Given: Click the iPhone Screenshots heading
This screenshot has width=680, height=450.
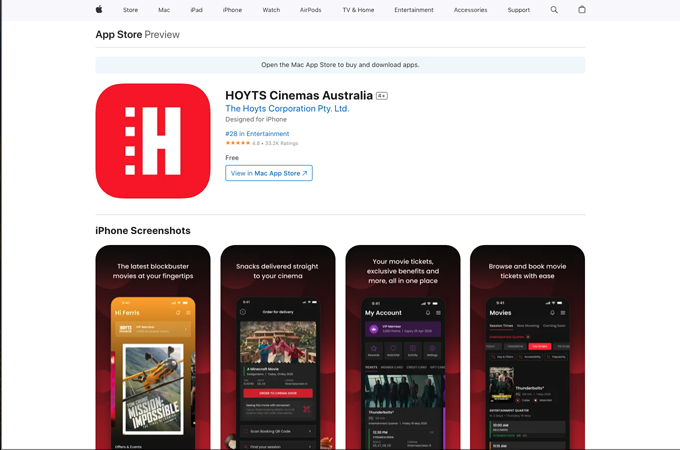Looking at the screenshot, I should 143,231.
